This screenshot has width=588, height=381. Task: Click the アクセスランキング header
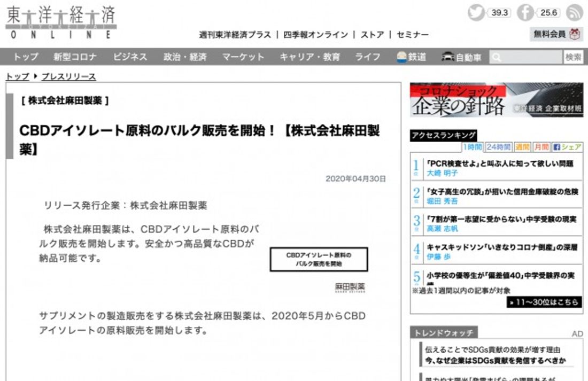(x=443, y=136)
